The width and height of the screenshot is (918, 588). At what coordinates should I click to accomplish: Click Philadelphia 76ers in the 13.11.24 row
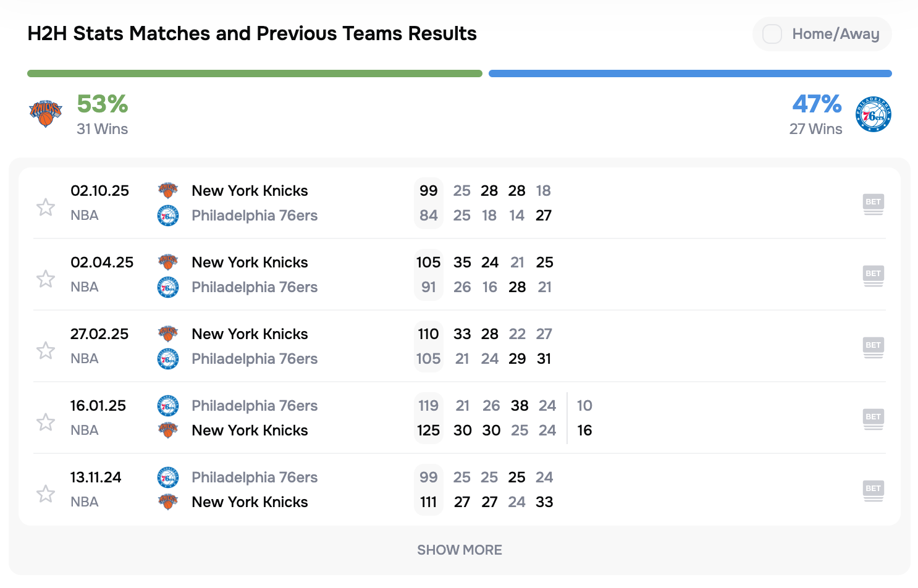coord(254,477)
